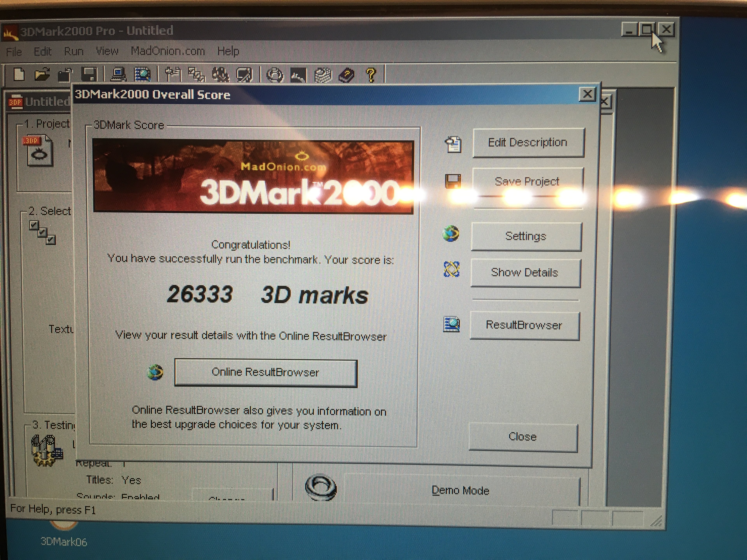Click the Close button at dialog bottom

point(523,437)
